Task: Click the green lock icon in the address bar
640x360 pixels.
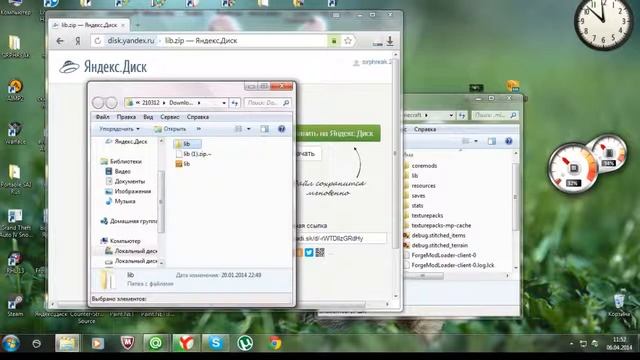Action: 333,41
